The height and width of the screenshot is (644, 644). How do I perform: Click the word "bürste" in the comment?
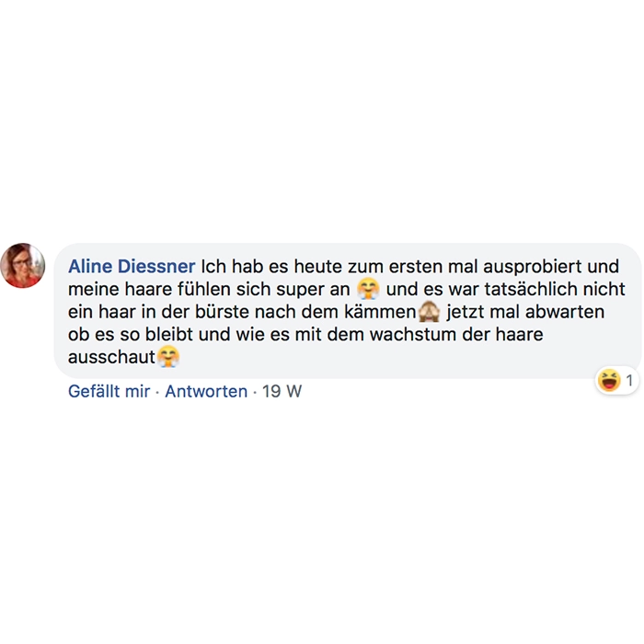pyautogui.click(x=222, y=312)
